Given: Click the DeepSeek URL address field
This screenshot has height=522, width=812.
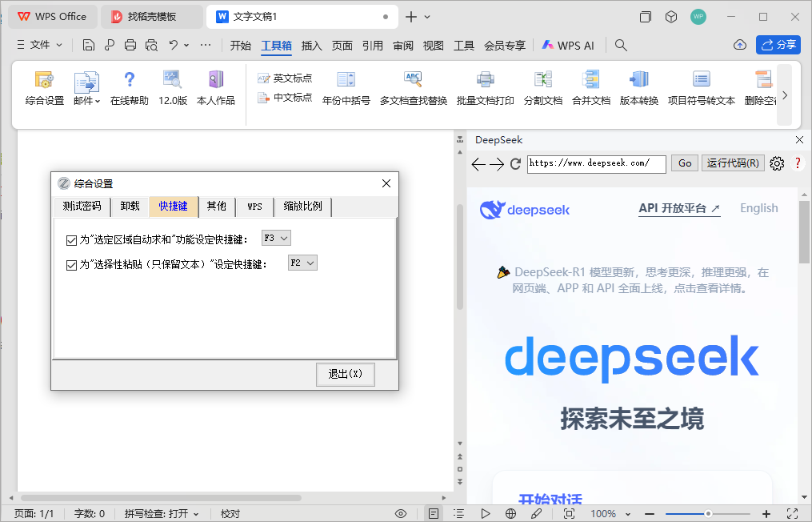Looking at the screenshot, I should 597,164.
